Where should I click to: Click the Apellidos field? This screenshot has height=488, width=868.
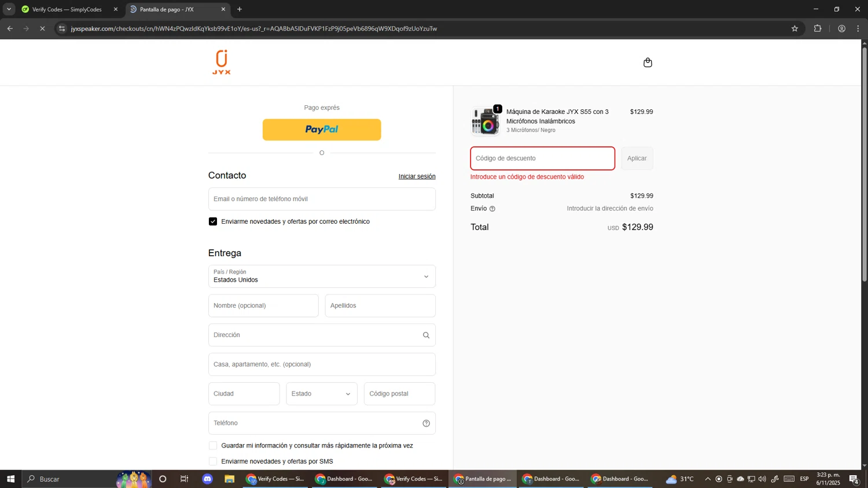tap(380, 306)
